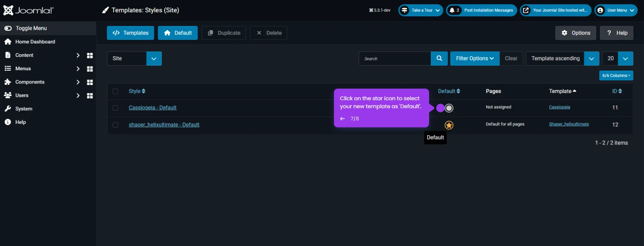Open the Shaper_helixultimate template link
Screen dimensions: 644x246
pyautogui.click(x=569, y=124)
